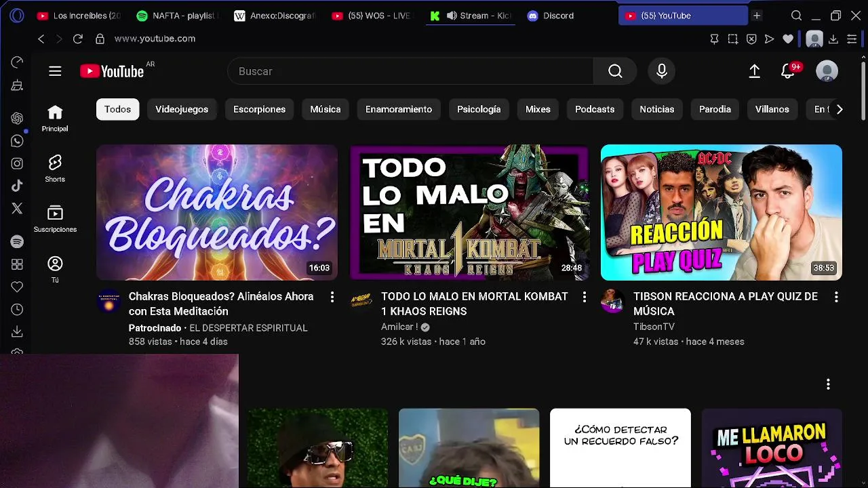The width and height of the screenshot is (868, 488).
Task: Open Spotify player in the browser sidebar
Action: tap(17, 241)
